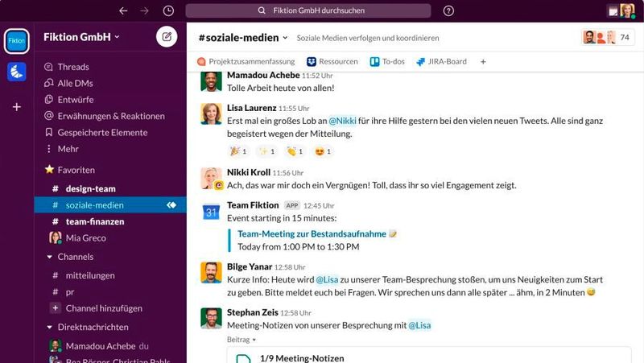
Task: Open history via clock icon
Action: [168, 10]
